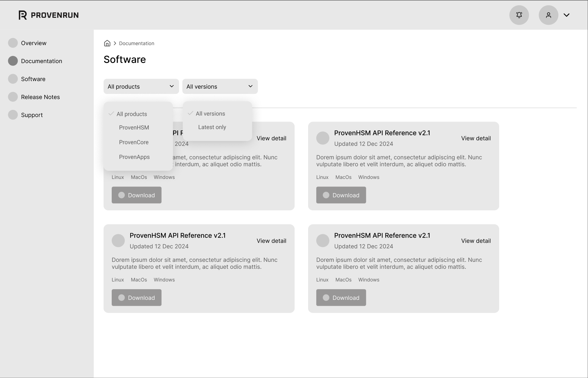The image size is (588, 378).
Task: Open Overview in the sidebar
Action: coord(34,43)
